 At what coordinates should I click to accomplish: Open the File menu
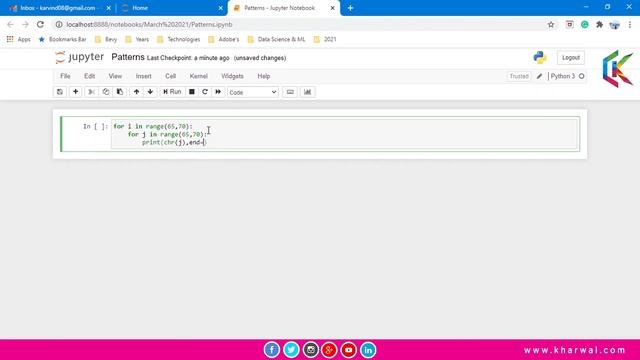point(65,76)
